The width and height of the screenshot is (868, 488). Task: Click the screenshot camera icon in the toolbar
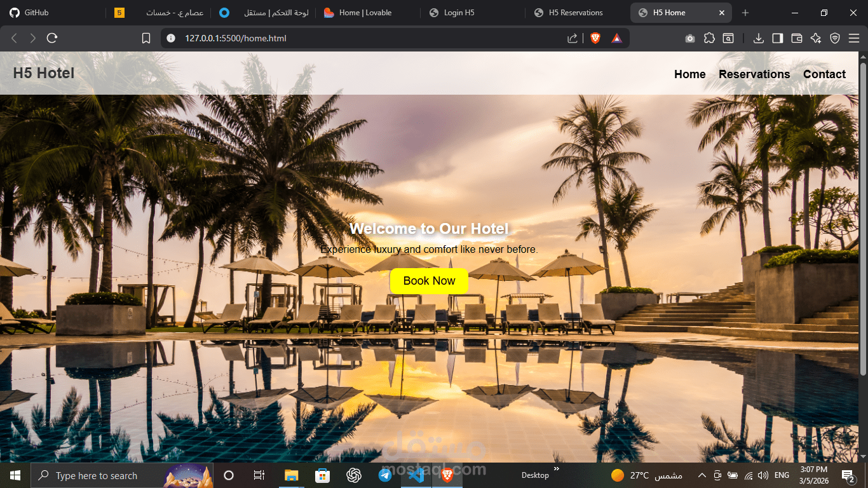[690, 38]
